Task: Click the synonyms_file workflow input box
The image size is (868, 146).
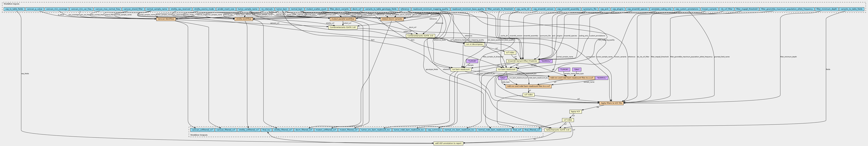Action: click(590, 9)
